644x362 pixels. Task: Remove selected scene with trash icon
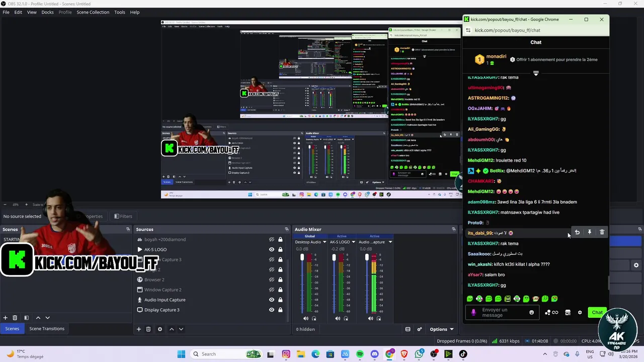15,318
